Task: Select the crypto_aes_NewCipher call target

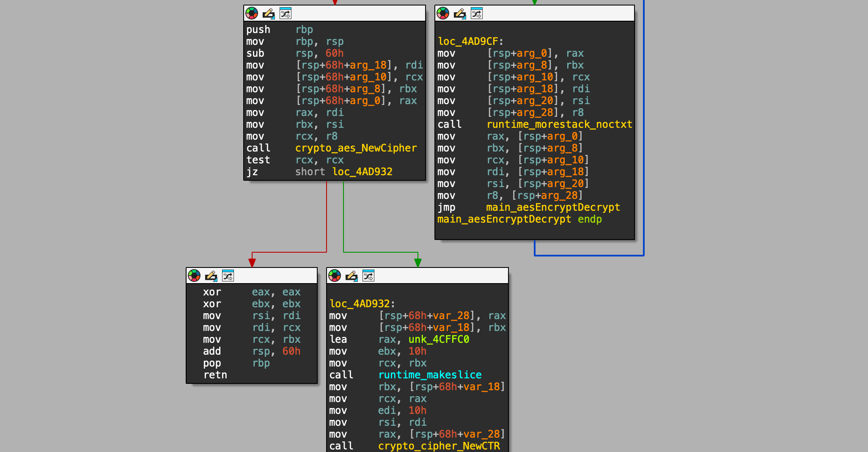Action: pyautogui.click(x=356, y=148)
